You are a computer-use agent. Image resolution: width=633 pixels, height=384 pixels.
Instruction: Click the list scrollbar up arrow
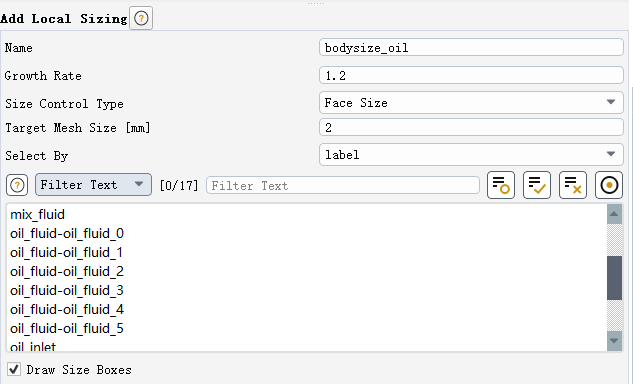(x=614, y=214)
